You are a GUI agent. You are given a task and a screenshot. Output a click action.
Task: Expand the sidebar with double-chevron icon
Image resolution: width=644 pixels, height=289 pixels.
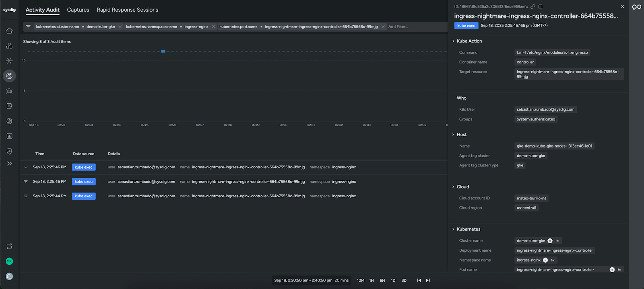pos(9,164)
